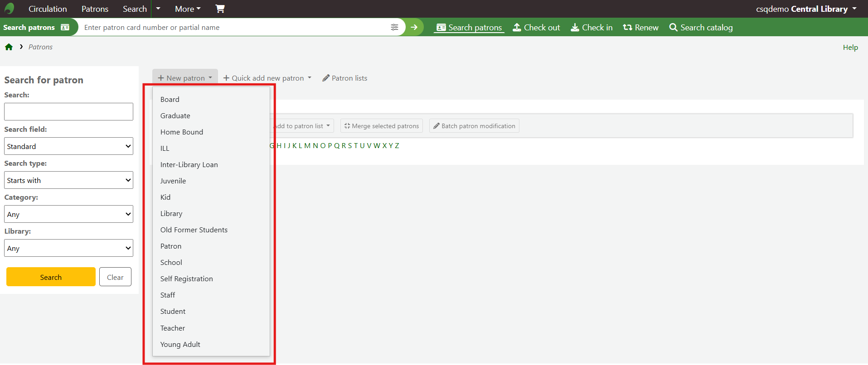Viewport: 868px width, 365px height.
Task: Open the Search type select box
Action: 68,180
